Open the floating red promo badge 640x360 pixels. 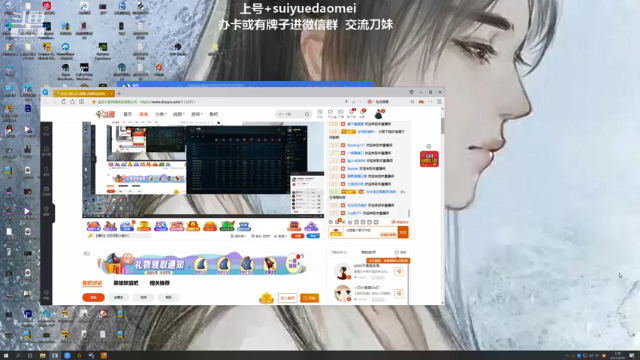pos(429,159)
